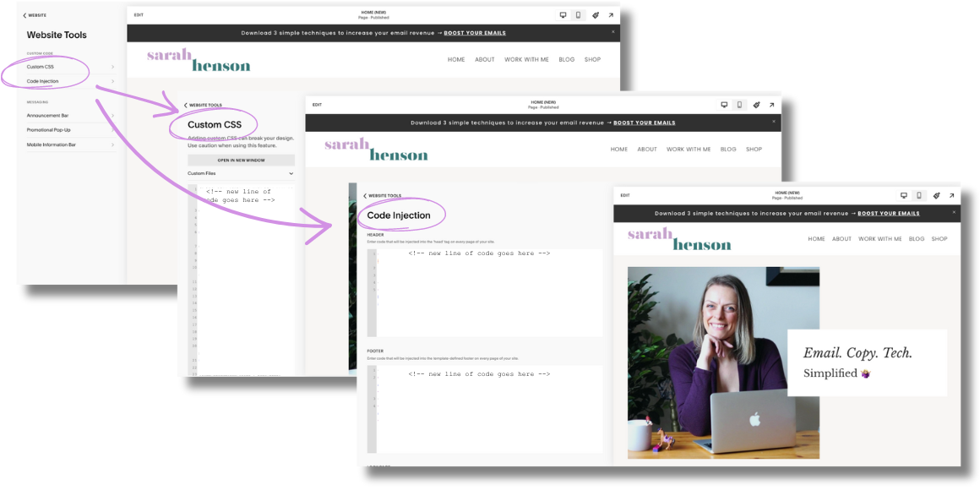
Task: Open the Code Injection row in Website Tools
Action: coord(71,81)
